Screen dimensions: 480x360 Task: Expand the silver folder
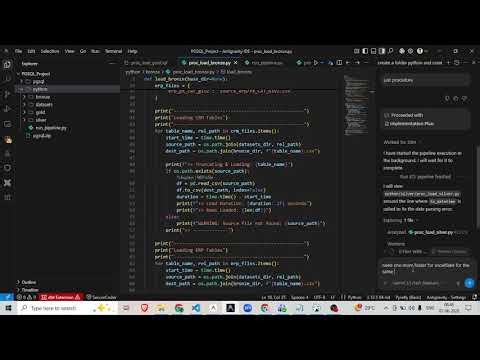point(41,120)
